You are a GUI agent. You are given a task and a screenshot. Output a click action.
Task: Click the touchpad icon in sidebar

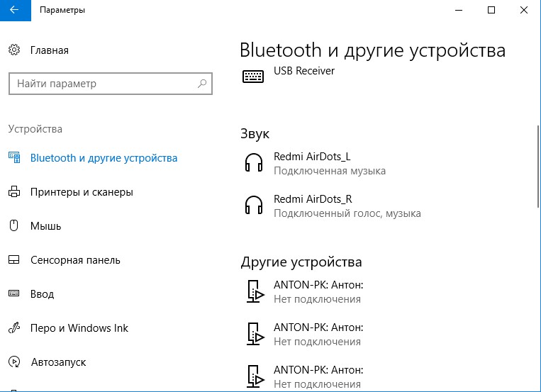click(x=13, y=260)
